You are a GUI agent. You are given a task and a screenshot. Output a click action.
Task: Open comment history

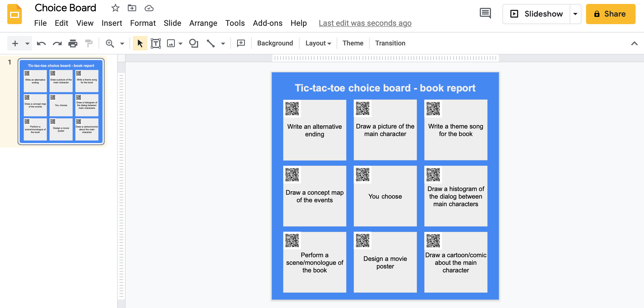(485, 13)
